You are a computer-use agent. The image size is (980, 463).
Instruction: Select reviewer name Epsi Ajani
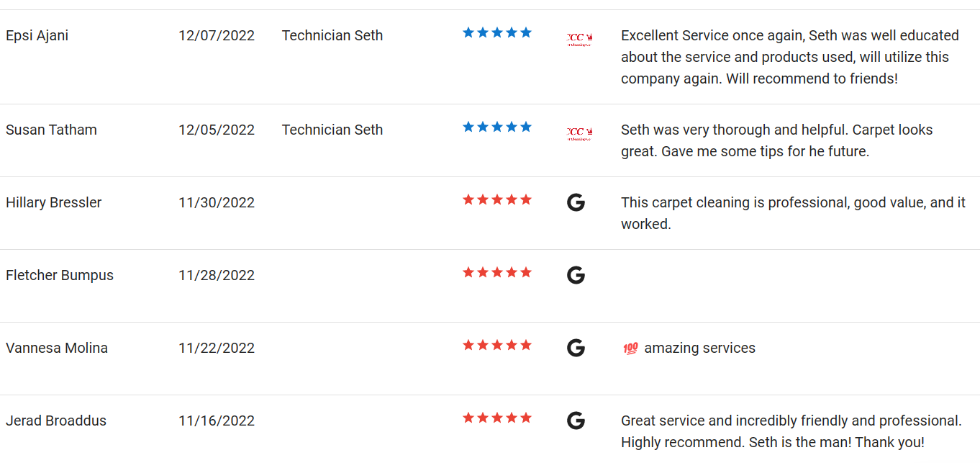pos(37,35)
